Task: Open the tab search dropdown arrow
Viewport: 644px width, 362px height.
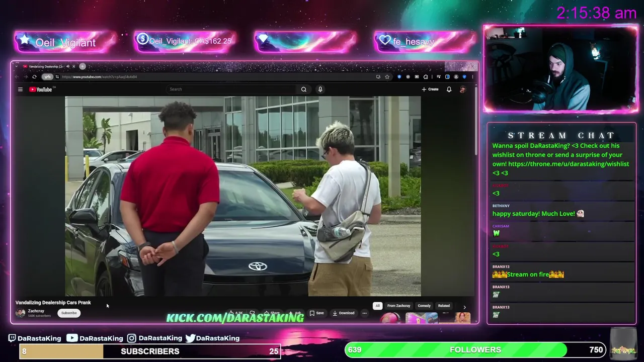Action: tap(17, 66)
